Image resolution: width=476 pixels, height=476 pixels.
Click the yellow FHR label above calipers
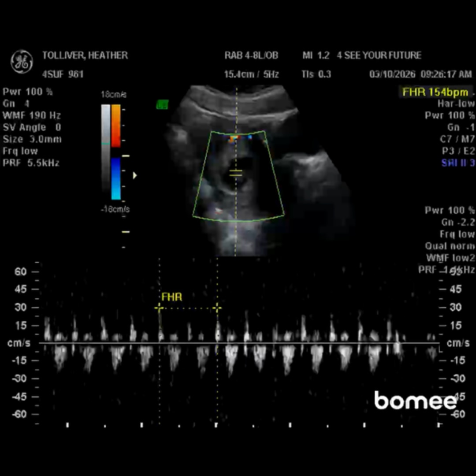coord(172,297)
